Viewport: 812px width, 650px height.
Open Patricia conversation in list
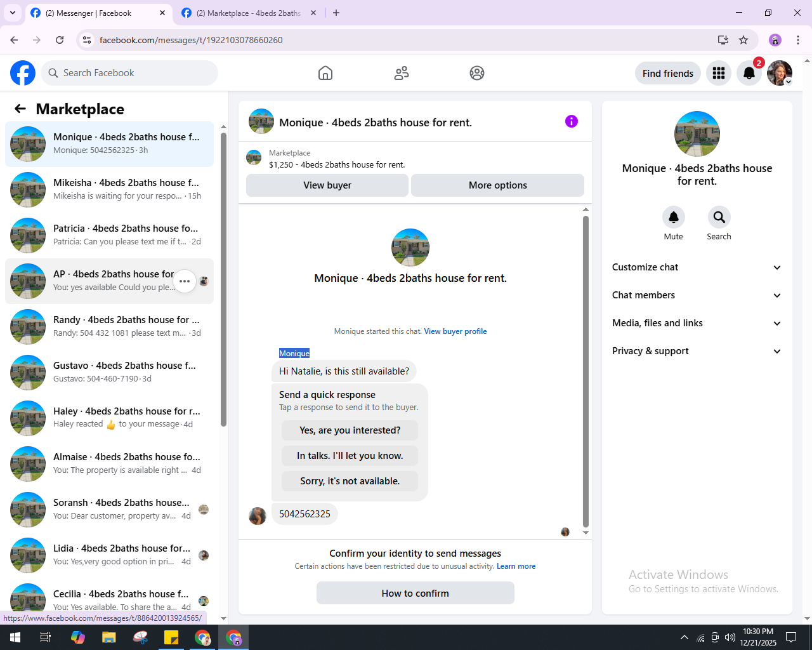[x=109, y=235]
